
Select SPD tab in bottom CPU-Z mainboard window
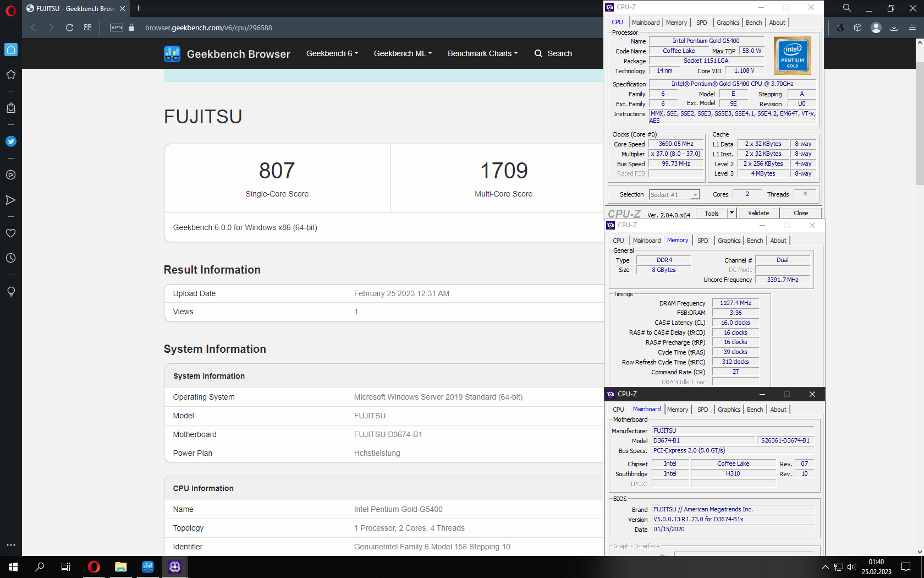[x=702, y=410]
